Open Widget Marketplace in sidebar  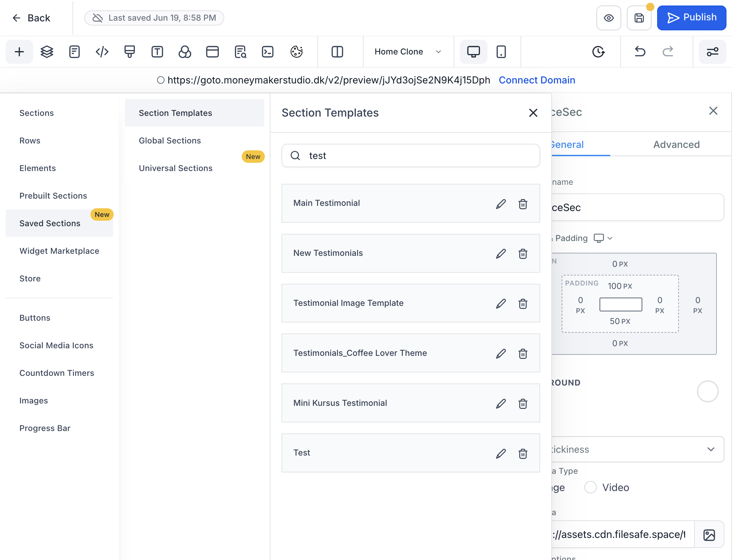pyautogui.click(x=59, y=251)
